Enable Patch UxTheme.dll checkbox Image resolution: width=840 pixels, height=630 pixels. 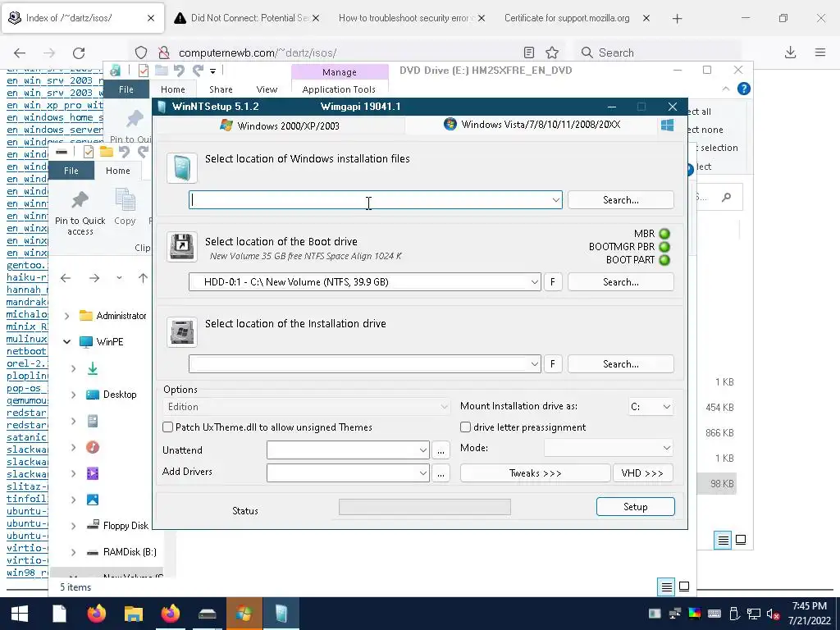[x=167, y=427]
